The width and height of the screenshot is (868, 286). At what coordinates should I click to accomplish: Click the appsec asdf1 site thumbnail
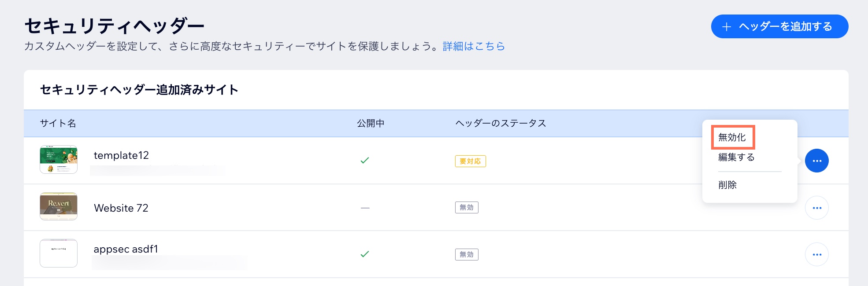click(x=59, y=253)
